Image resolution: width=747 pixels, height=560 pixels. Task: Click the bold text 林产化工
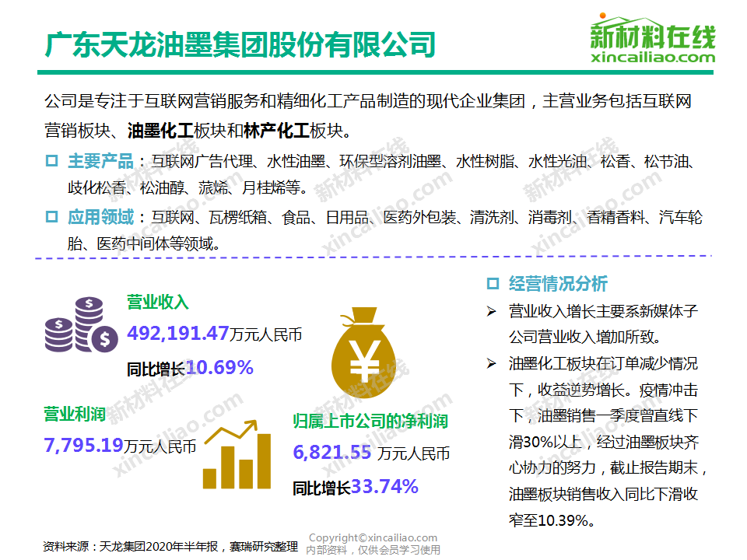276,131
